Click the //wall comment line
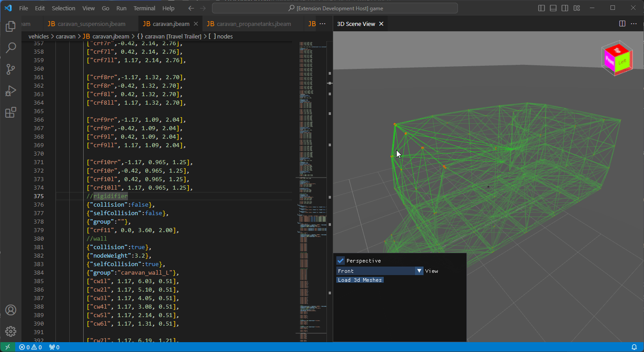Screen dimensions: 644x352 (97, 238)
